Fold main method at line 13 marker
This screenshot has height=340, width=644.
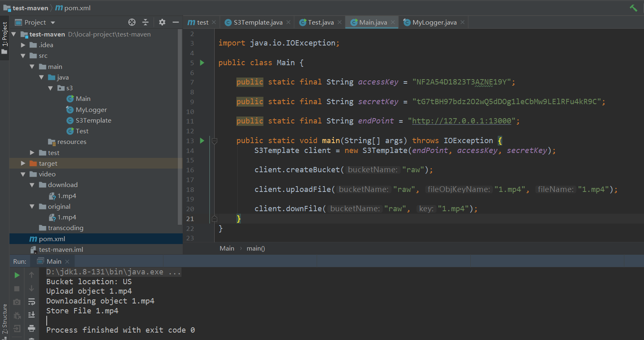pyautogui.click(x=214, y=141)
